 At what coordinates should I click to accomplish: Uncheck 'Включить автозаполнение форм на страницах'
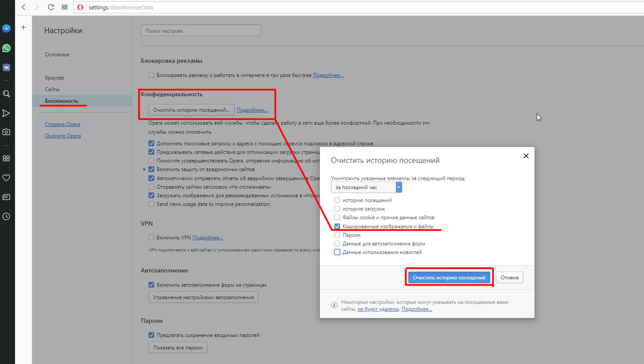click(151, 285)
